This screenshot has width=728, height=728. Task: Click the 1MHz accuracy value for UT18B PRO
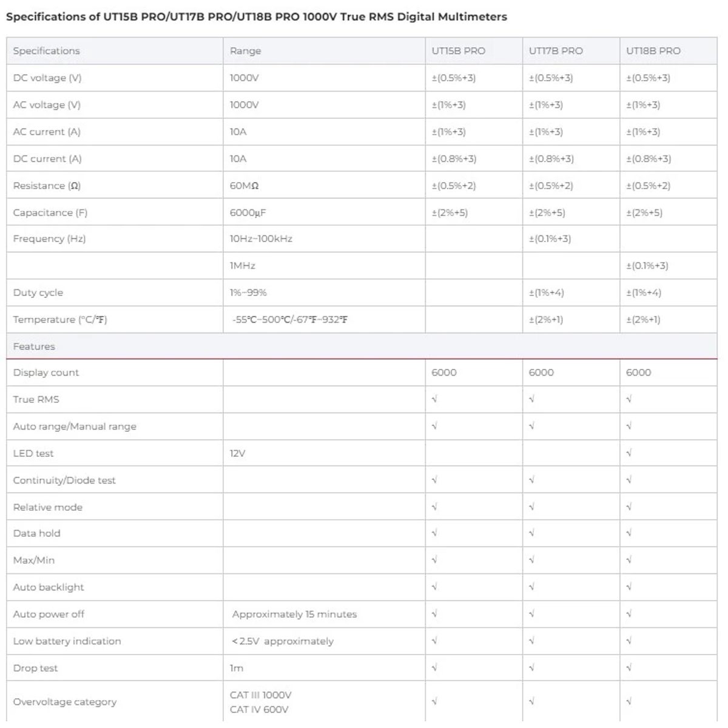click(x=647, y=266)
